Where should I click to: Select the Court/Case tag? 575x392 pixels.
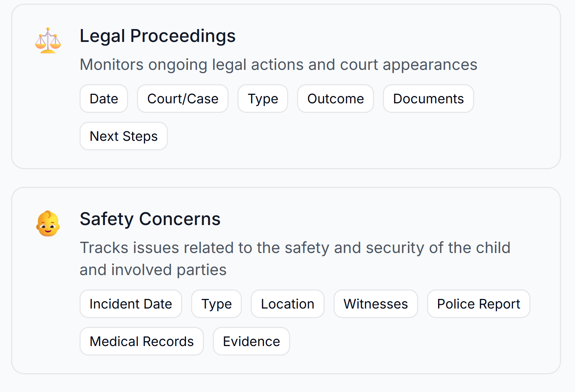(x=183, y=99)
